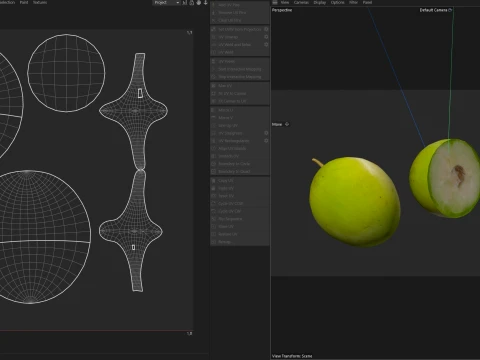Image resolution: width=480 pixels, height=360 pixels.
Task: Open settings gear beside UV Rectangularize
Action: [266, 141]
